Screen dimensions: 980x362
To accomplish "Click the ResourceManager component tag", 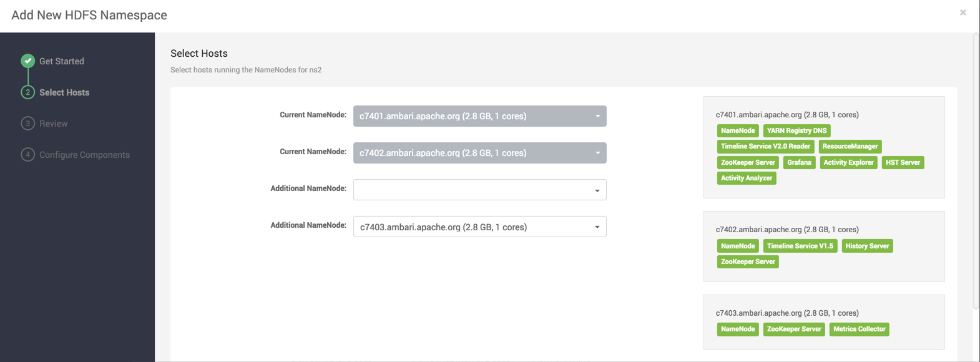I will [850, 146].
